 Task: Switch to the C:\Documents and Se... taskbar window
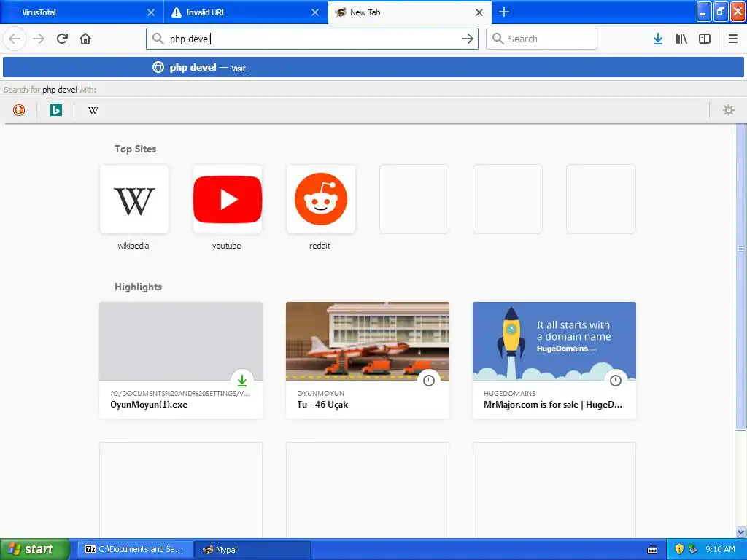135,549
